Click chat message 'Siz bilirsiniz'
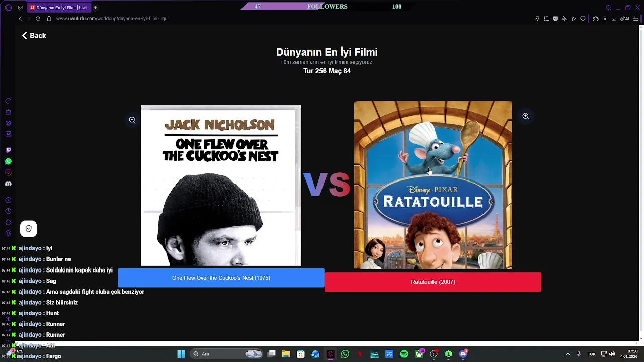This screenshot has width=644, height=362. 62,303
